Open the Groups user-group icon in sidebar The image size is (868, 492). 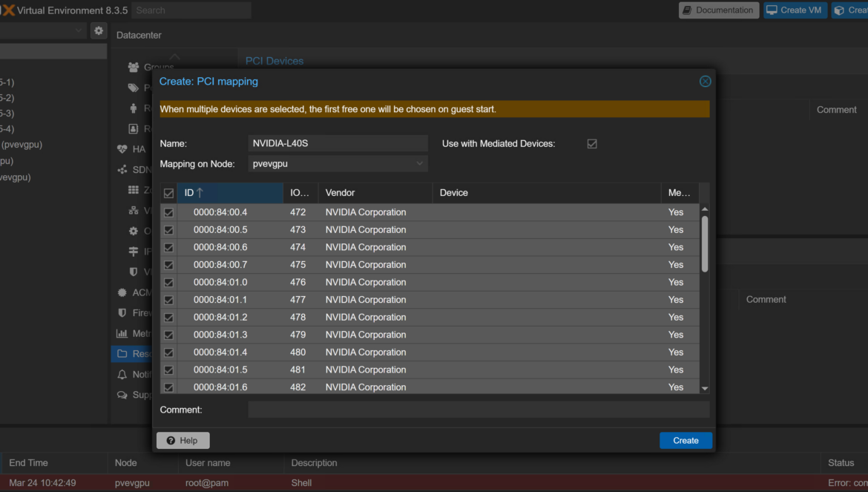click(x=134, y=67)
